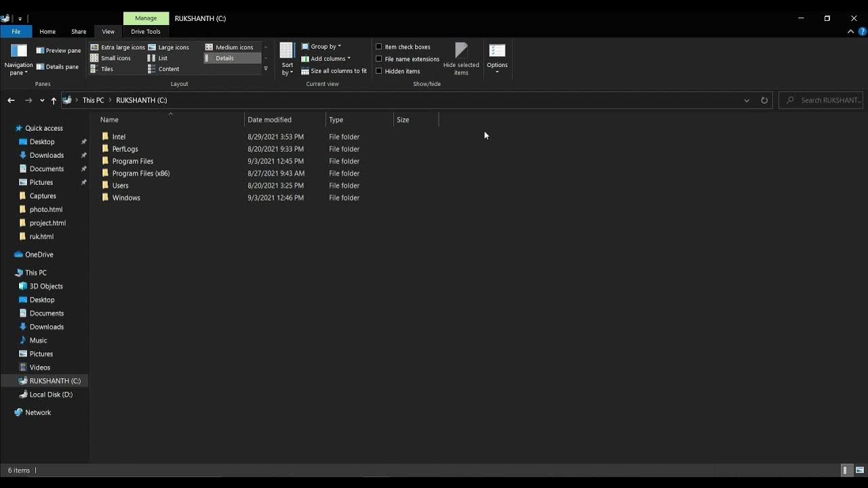Expand the layout gallery more arrow
This screenshot has width=868, height=488.
pos(265,69)
